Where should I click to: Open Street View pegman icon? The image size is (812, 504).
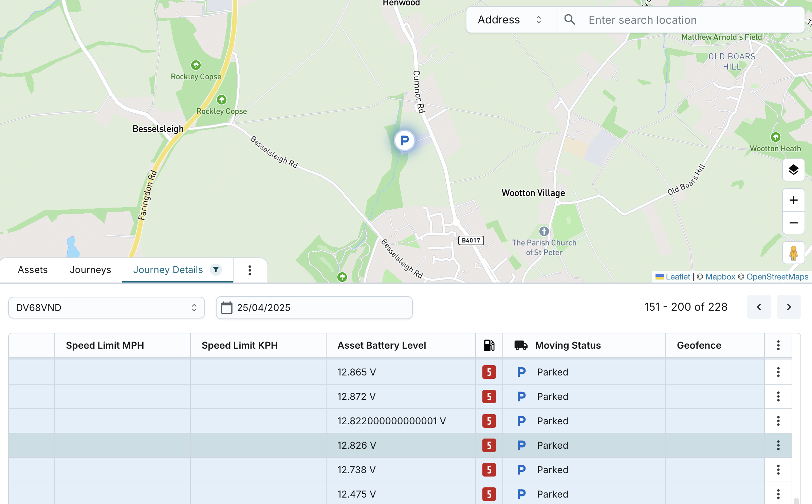pos(793,253)
